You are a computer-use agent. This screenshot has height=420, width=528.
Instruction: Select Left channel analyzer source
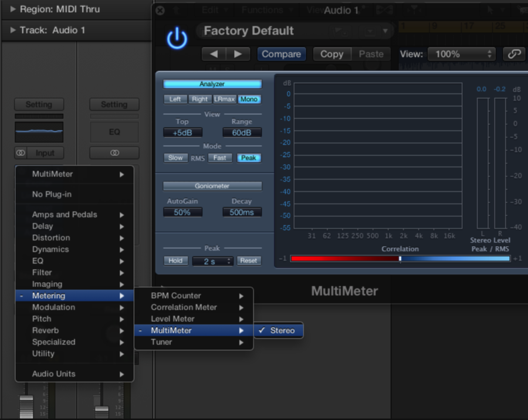tap(175, 99)
